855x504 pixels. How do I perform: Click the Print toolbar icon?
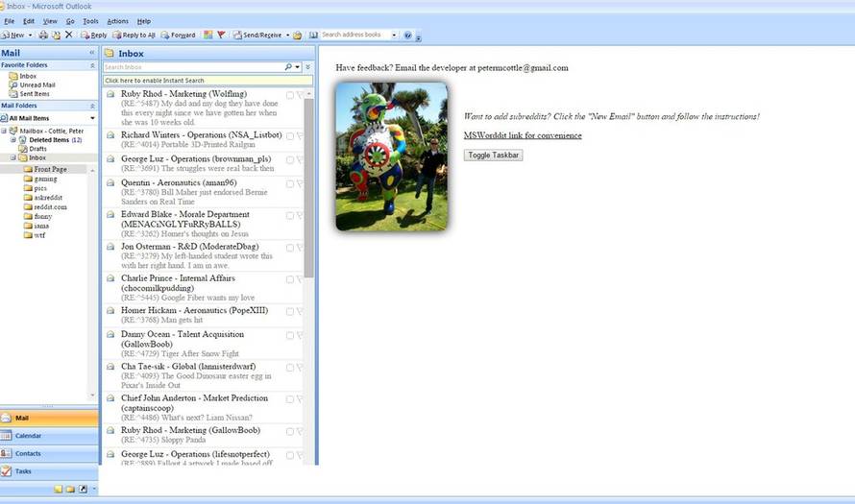43,35
